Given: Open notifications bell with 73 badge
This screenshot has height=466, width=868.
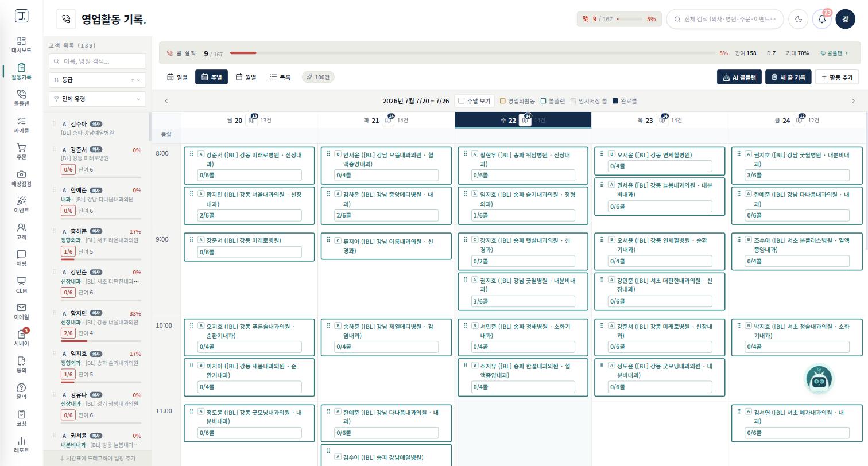Looking at the screenshot, I should pos(822,19).
